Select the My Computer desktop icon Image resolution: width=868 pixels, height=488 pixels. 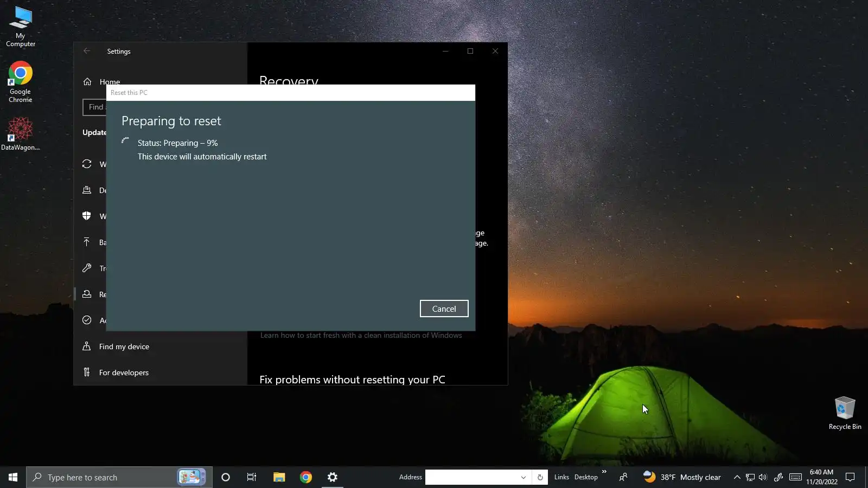pyautogui.click(x=21, y=27)
